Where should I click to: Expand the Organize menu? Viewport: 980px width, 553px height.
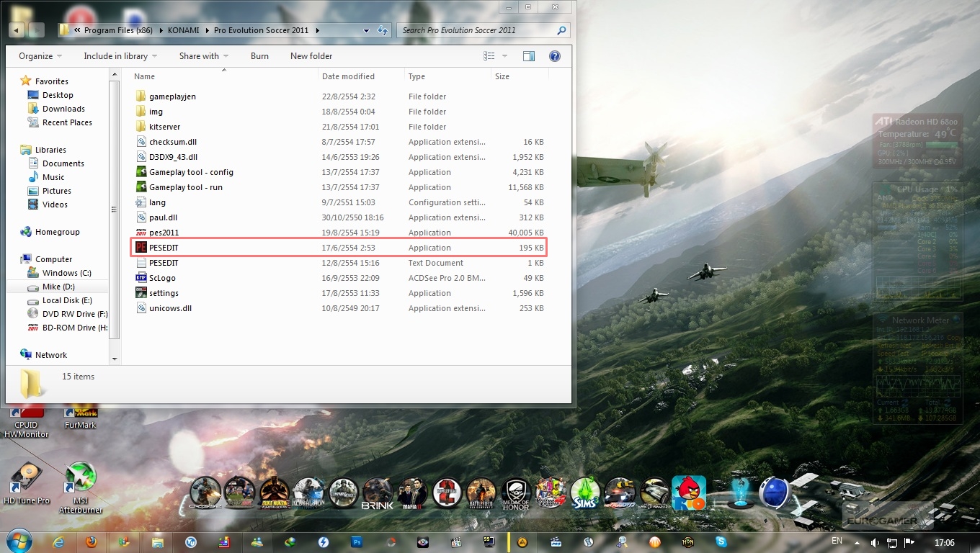tap(40, 56)
